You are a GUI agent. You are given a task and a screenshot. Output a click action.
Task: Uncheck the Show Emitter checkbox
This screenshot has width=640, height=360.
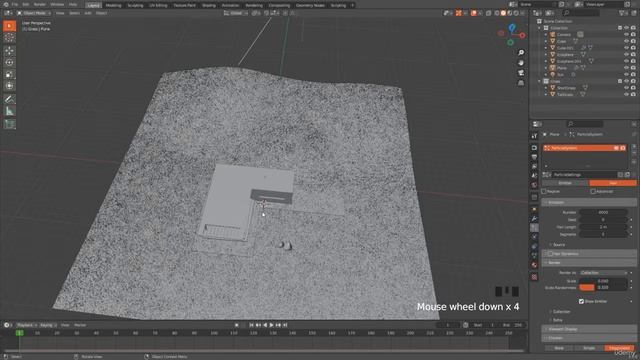point(581,301)
